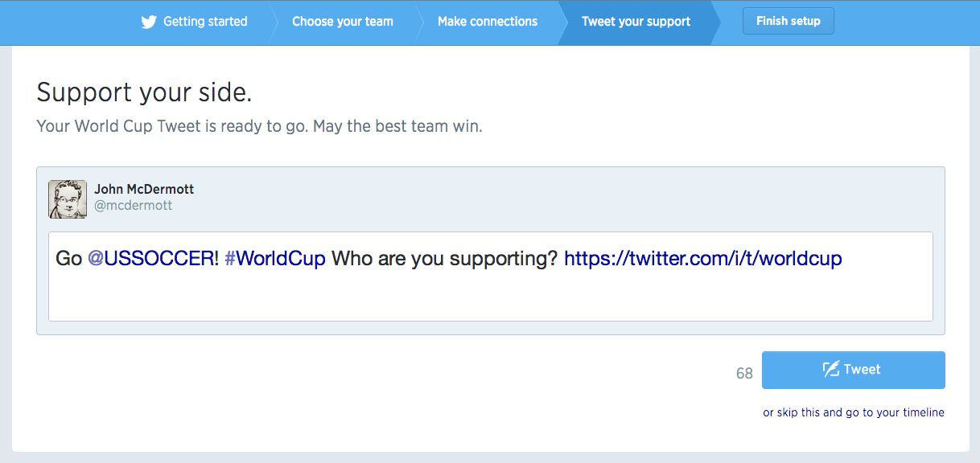The width and height of the screenshot is (980, 463).
Task: Go back to the Choose your team step
Action: (343, 22)
